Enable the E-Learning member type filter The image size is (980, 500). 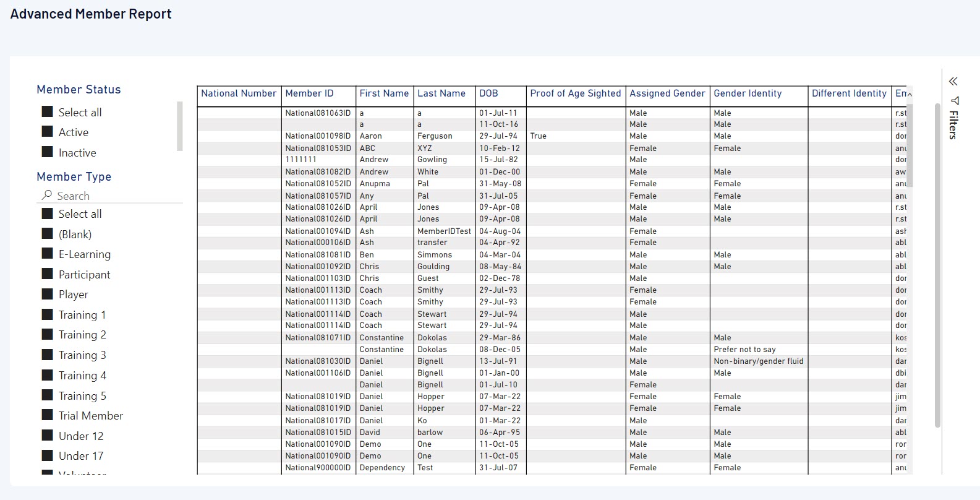(48, 254)
